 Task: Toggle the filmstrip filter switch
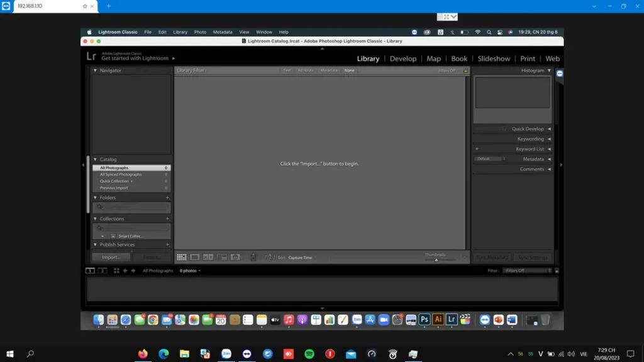[x=557, y=271]
